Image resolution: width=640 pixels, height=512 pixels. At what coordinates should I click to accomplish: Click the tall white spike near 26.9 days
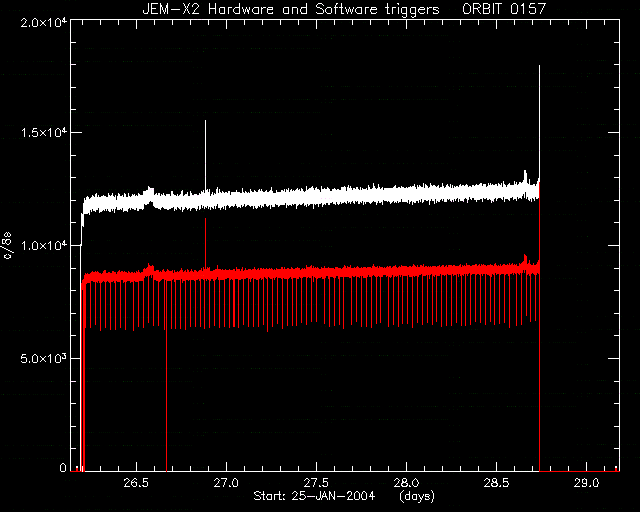point(205,155)
